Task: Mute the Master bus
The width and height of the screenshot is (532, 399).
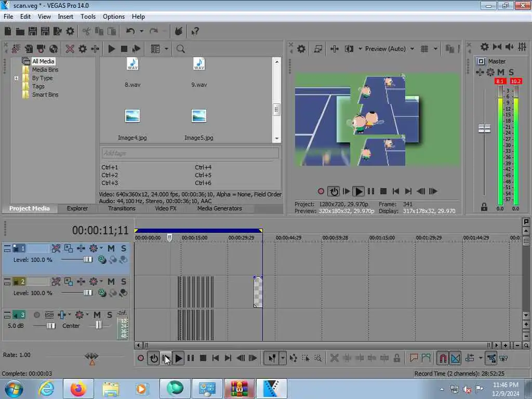Action: pyautogui.click(x=501, y=72)
